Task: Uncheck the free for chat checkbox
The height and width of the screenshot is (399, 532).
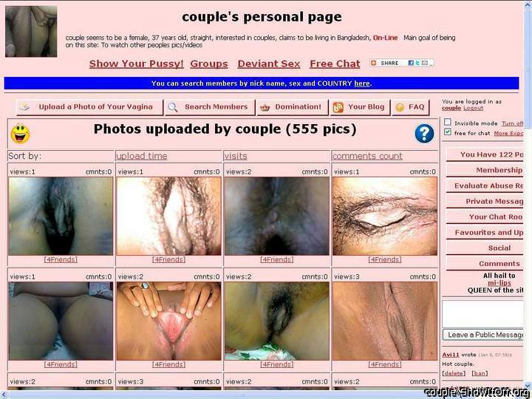Action: click(x=447, y=132)
